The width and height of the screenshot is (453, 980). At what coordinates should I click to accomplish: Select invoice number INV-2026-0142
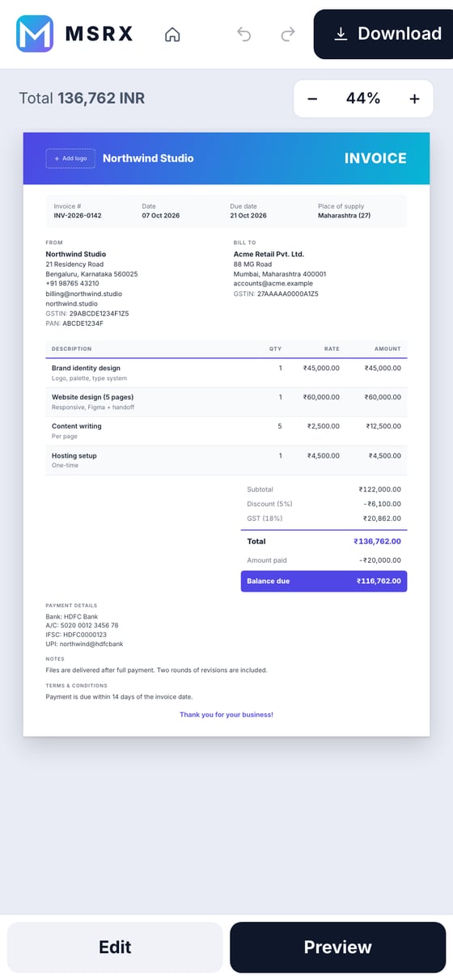78,216
